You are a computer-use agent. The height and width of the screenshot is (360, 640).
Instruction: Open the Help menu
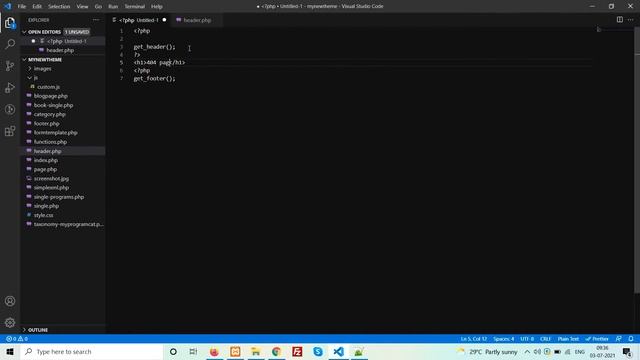pyautogui.click(x=157, y=7)
